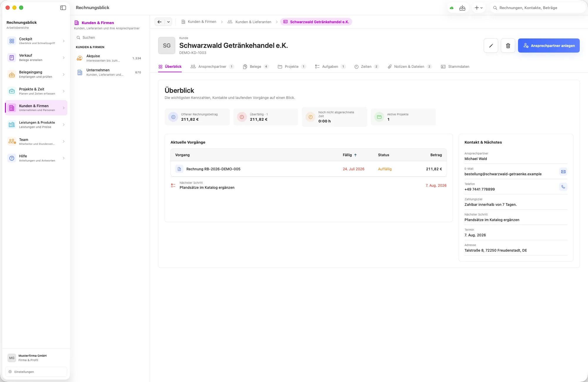Screen dimensions: 588x382
Task: Open the Stammdaten tab
Action: [x=455, y=67]
